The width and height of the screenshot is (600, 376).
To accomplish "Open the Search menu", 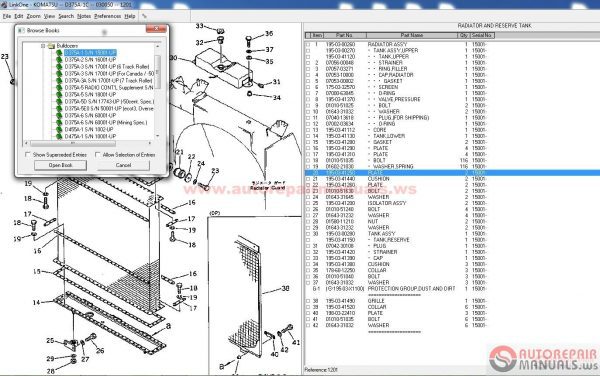I will (x=66, y=16).
